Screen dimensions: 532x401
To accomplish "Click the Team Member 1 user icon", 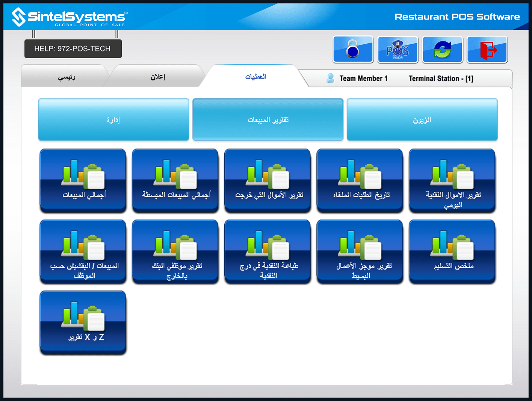I will click(331, 78).
